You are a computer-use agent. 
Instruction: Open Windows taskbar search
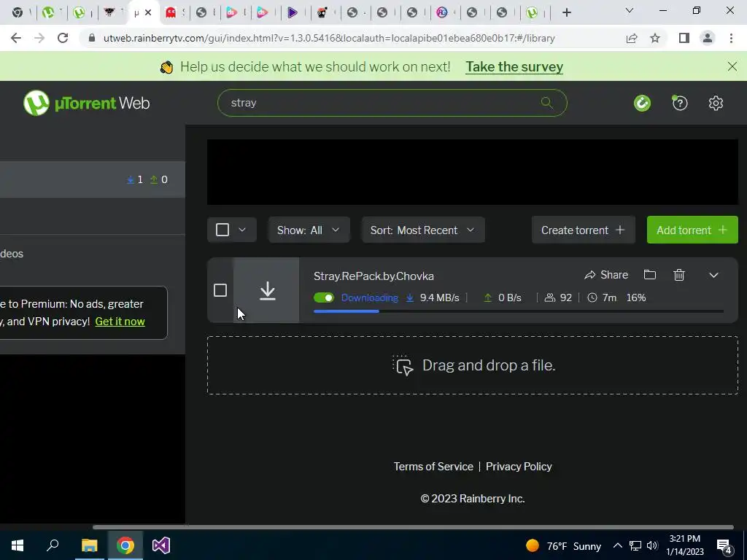point(53,545)
